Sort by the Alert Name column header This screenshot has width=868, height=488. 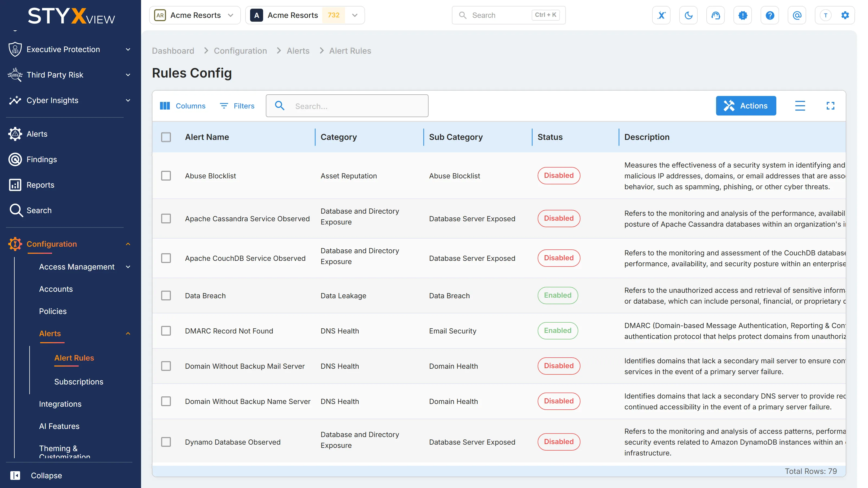point(207,137)
